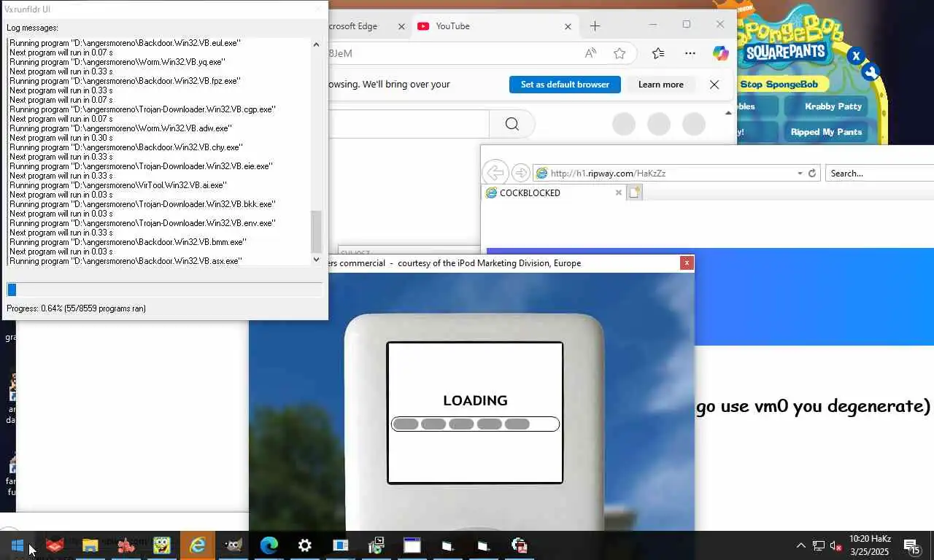934x560 pixels.
Task: Click Edge search magnifier icon
Action: (512, 124)
